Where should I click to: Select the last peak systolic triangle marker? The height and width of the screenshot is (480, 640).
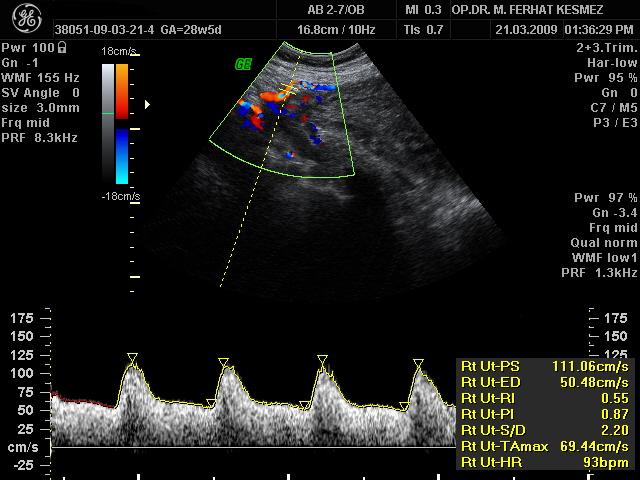(418, 362)
